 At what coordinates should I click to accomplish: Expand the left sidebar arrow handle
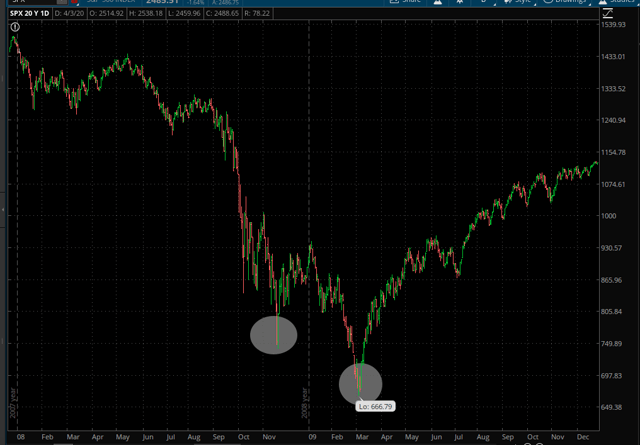(x=3, y=209)
